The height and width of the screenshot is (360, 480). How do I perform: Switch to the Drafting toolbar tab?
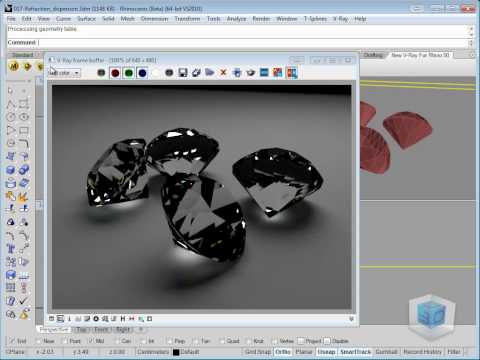point(373,55)
